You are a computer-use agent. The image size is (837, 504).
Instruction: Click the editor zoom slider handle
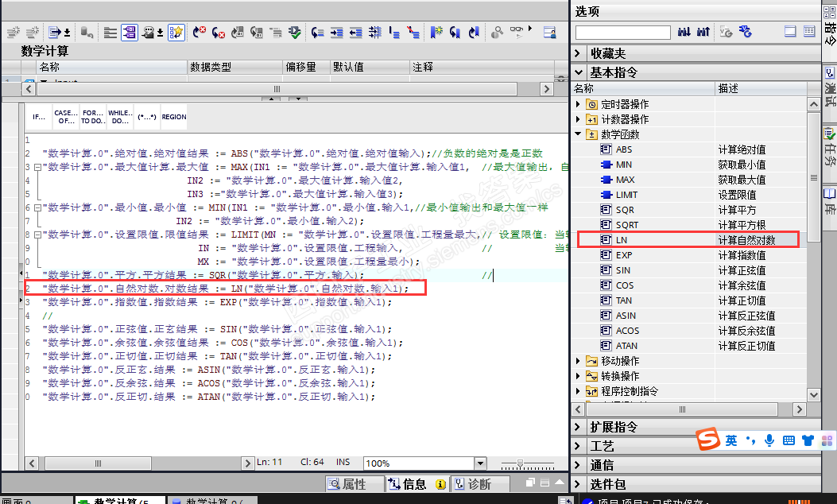520,463
